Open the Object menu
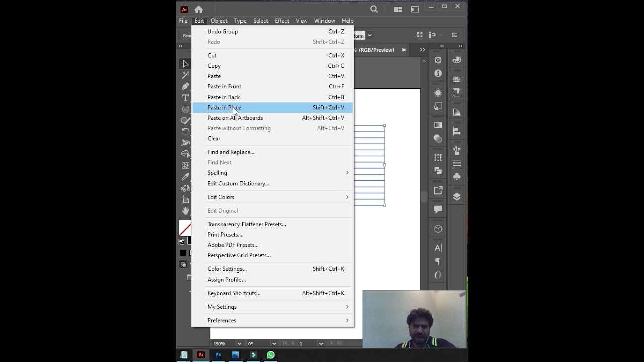This screenshot has height=362, width=644. click(219, 21)
